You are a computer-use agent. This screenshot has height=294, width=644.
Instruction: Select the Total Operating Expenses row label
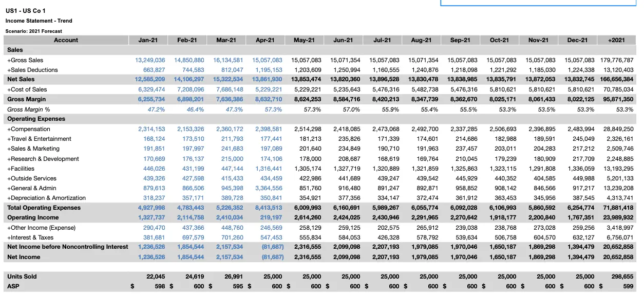[x=44, y=208]
